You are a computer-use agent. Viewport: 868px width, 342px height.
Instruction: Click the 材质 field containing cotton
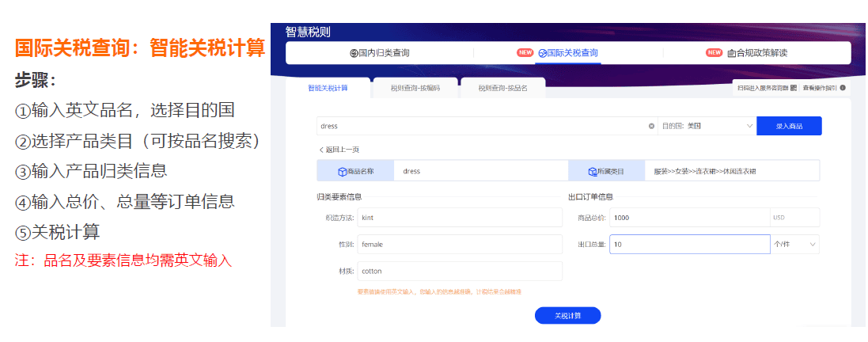[x=459, y=271]
